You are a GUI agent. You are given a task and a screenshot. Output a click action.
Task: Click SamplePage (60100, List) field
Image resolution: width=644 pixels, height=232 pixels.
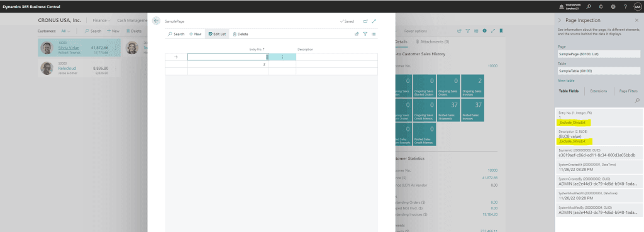599,54
